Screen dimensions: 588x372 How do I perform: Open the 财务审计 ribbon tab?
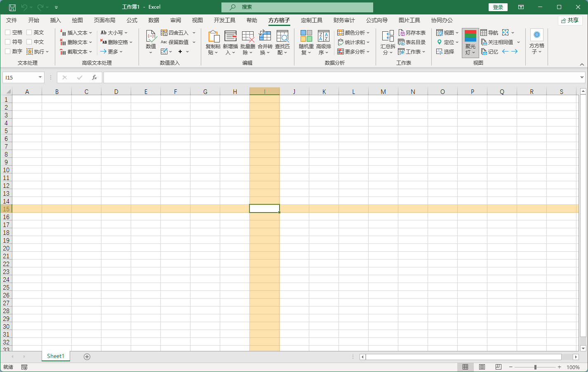[x=344, y=20]
